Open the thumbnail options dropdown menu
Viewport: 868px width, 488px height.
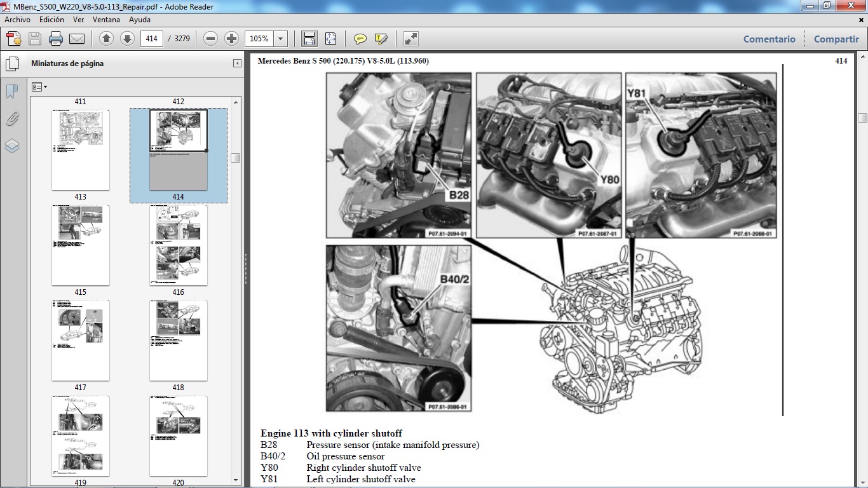[39, 87]
